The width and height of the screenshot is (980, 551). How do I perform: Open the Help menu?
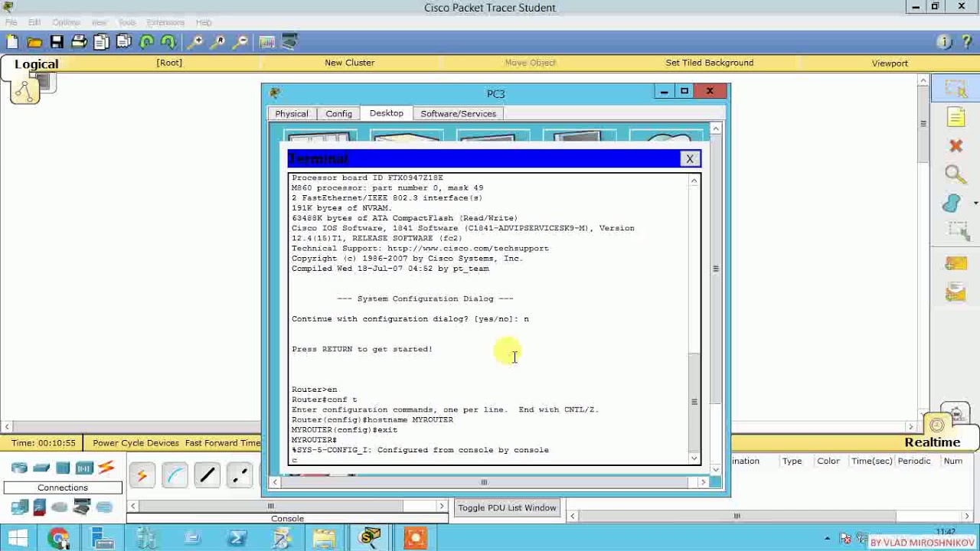point(203,22)
